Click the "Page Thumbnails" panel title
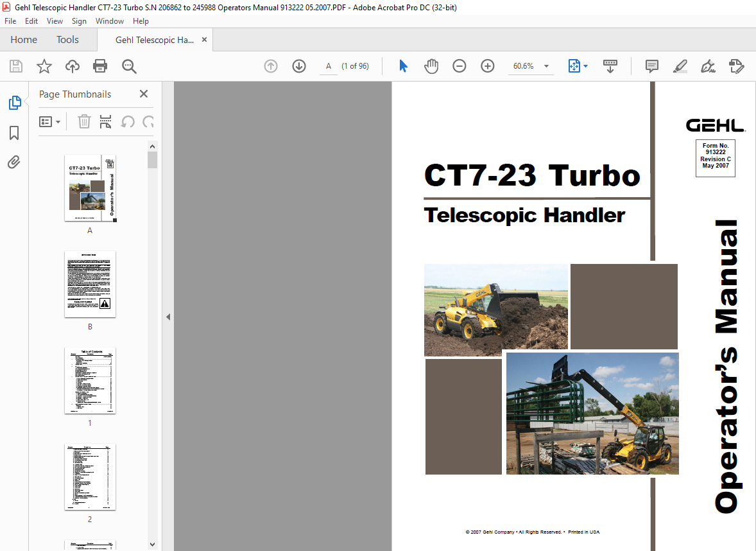The image size is (756, 551). [x=74, y=94]
